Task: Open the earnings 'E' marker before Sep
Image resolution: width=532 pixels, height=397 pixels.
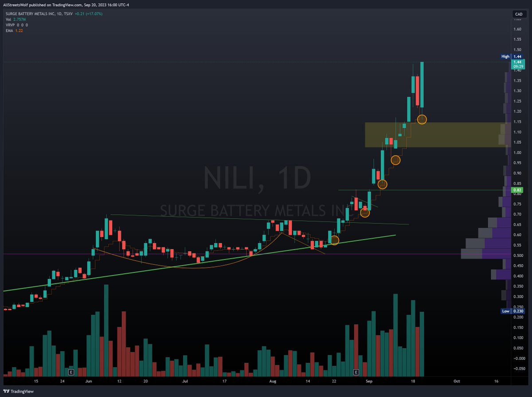Action: (x=356, y=372)
